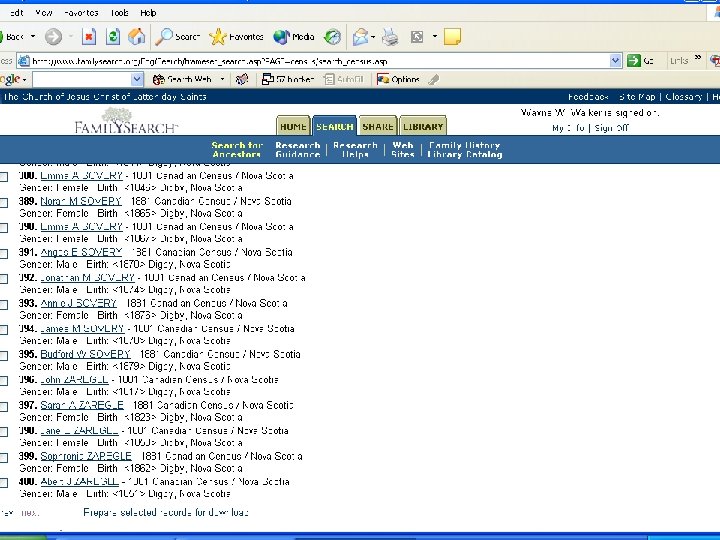This screenshot has width=720, height=540.
Task: Open the address bar dropdown arrow
Action: coord(615,61)
